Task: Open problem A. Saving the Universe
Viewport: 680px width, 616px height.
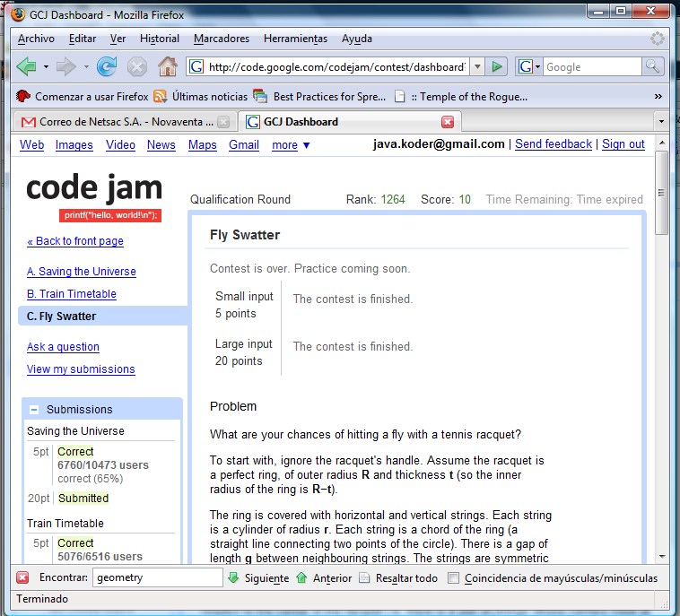Action: [81, 272]
